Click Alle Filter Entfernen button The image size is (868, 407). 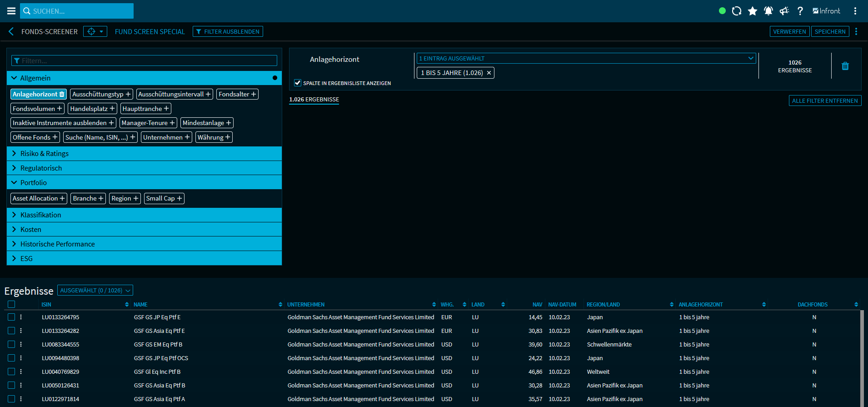[825, 101]
